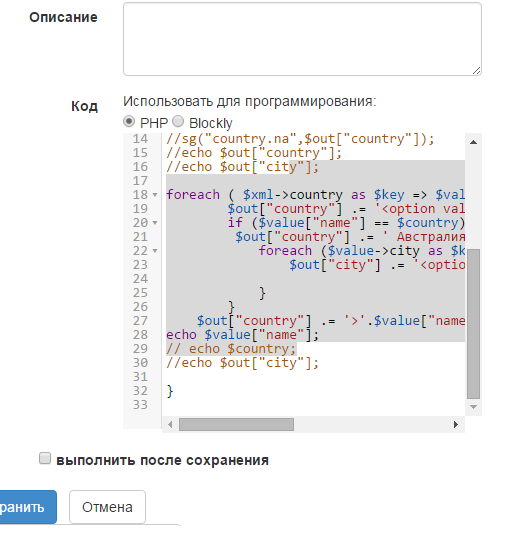Fold the nested foreach at line 22
This screenshot has width=517, height=556.
[155, 251]
